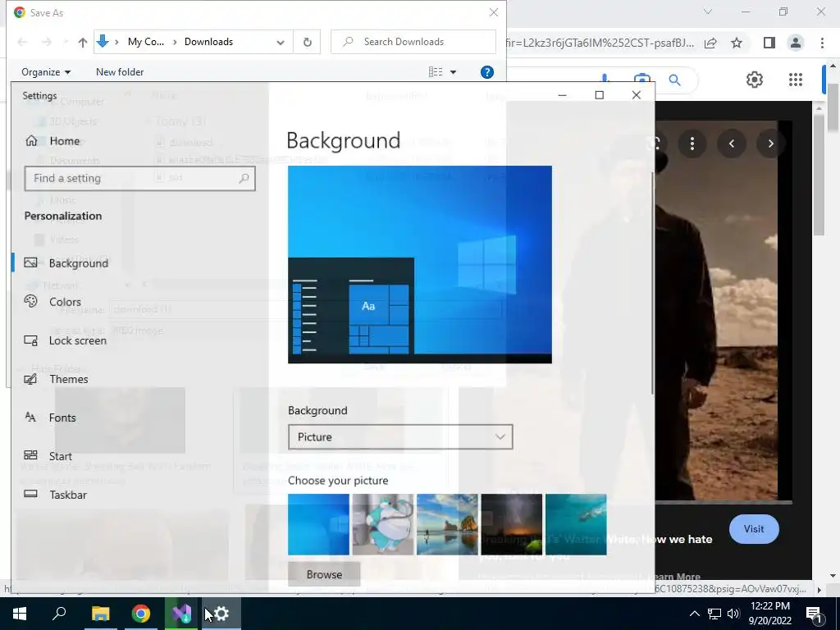Open Lock screen settings
Screen dimensions: 840x630
tap(66, 340)
